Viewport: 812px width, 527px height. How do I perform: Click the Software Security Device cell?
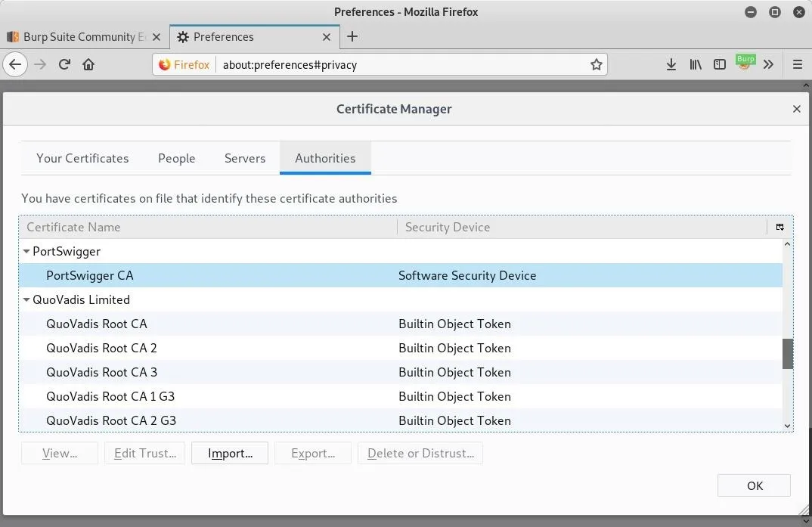click(x=467, y=275)
